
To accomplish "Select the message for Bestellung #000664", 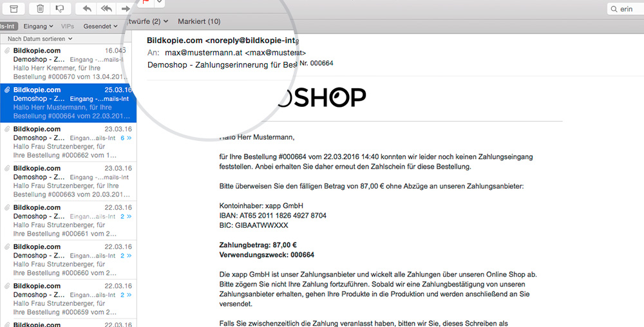I will [68, 103].
